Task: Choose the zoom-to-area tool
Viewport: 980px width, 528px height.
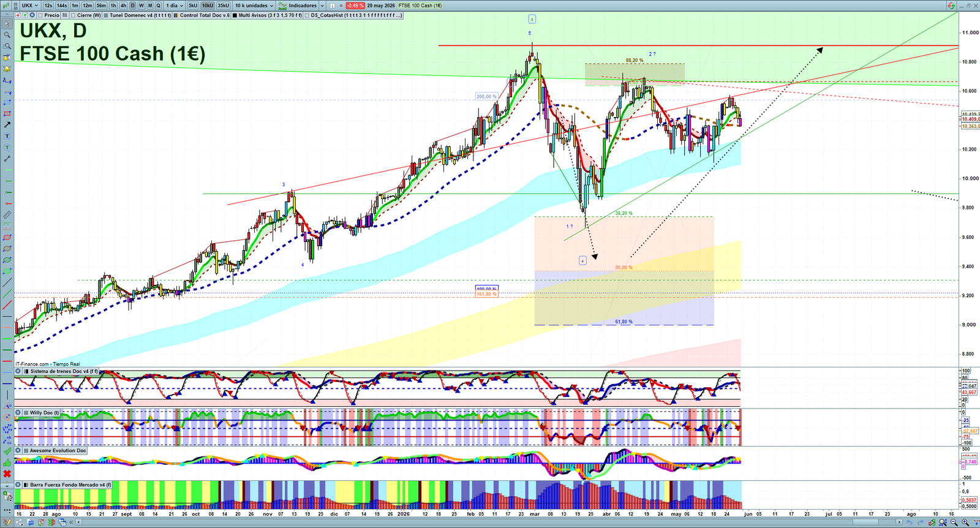Action: click(x=7, y=46)
